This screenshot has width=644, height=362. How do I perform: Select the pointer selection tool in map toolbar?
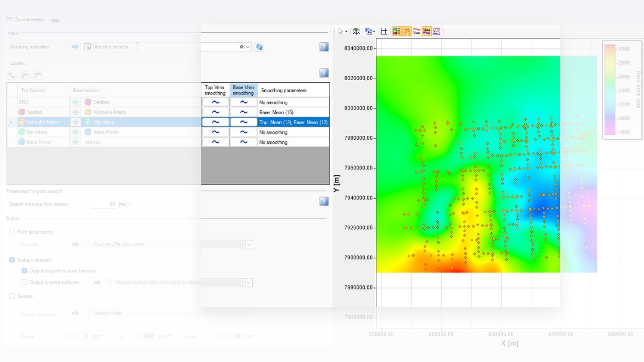point(341,31)
